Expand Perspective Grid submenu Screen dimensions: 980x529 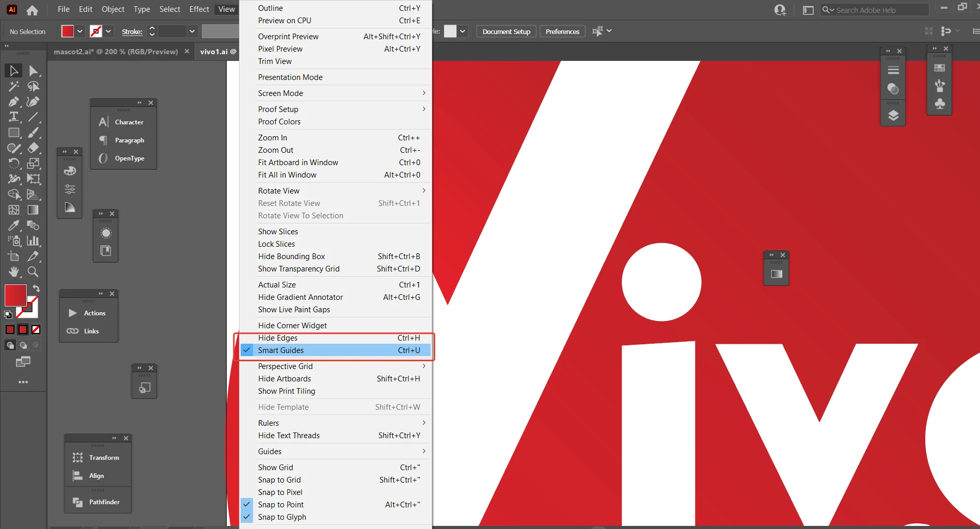pos(336,366)
